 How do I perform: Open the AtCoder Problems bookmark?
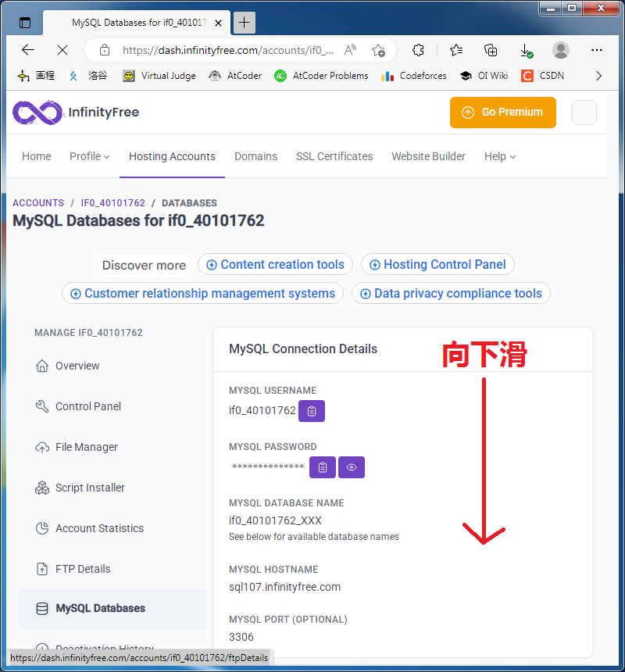(x=321, y=76)
